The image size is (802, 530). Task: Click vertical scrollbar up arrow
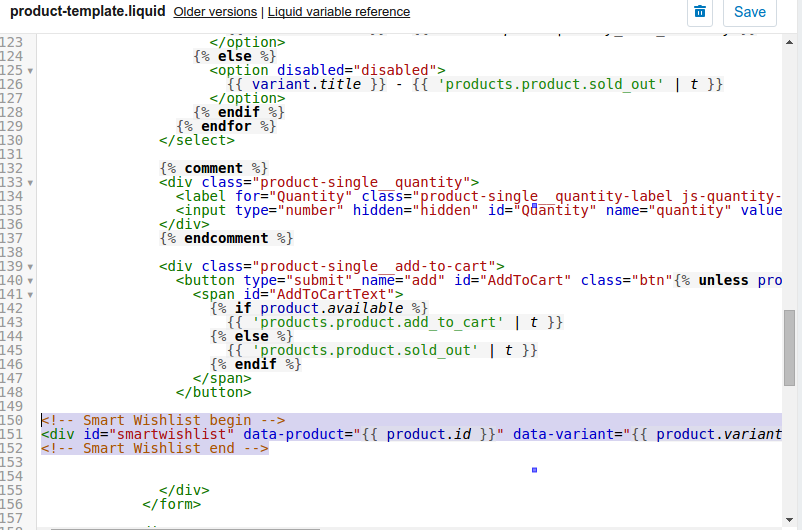click(x=789, y=42)
